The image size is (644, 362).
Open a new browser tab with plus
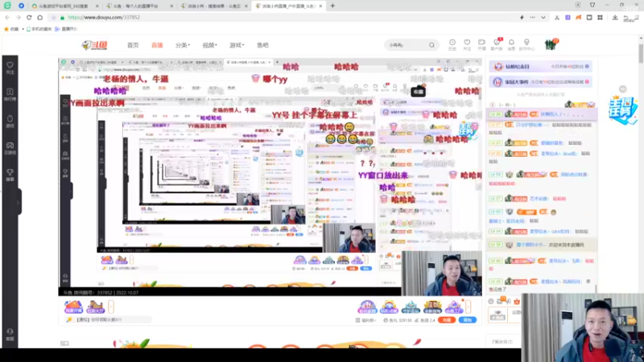pos(332,6)
